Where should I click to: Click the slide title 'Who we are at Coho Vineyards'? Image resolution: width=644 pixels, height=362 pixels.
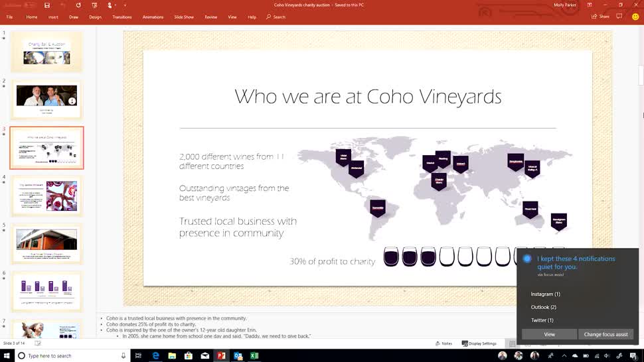coord(368,97)
